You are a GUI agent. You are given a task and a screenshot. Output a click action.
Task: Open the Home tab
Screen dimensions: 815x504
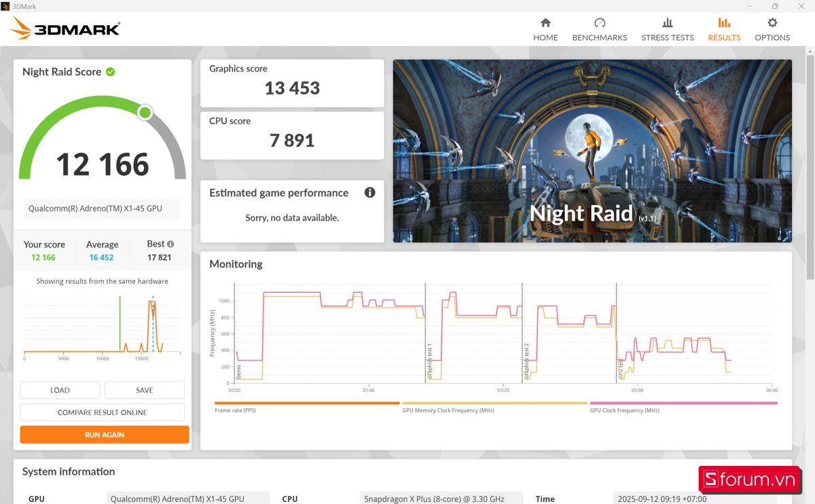(545, 30)
